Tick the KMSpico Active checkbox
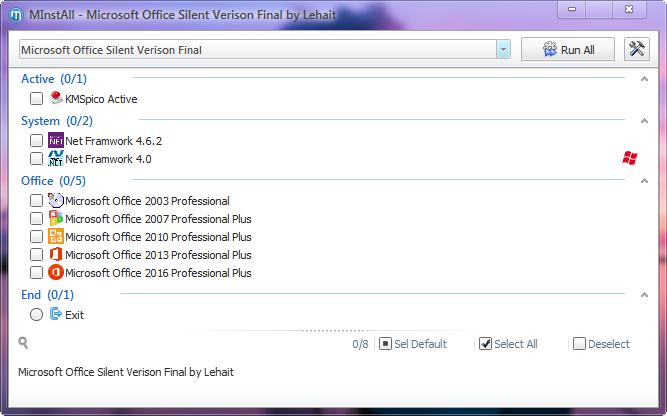This screenshot has height=416, width=667. [37, 99]
